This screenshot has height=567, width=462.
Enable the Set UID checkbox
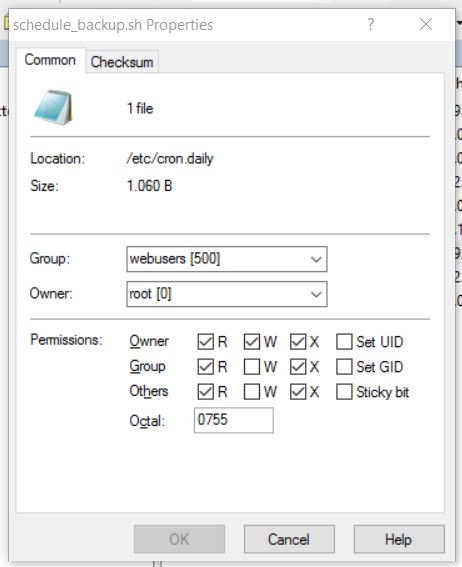tap(344, 342)
